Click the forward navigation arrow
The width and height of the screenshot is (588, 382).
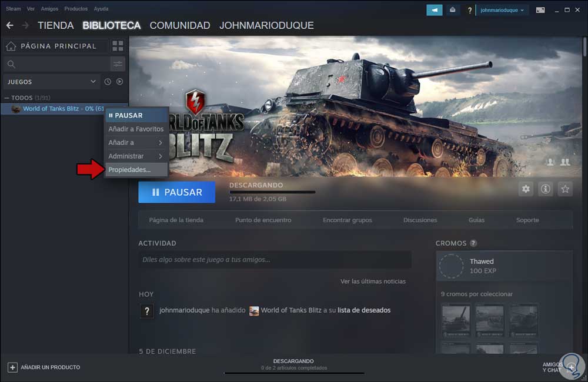coord(25,25)
